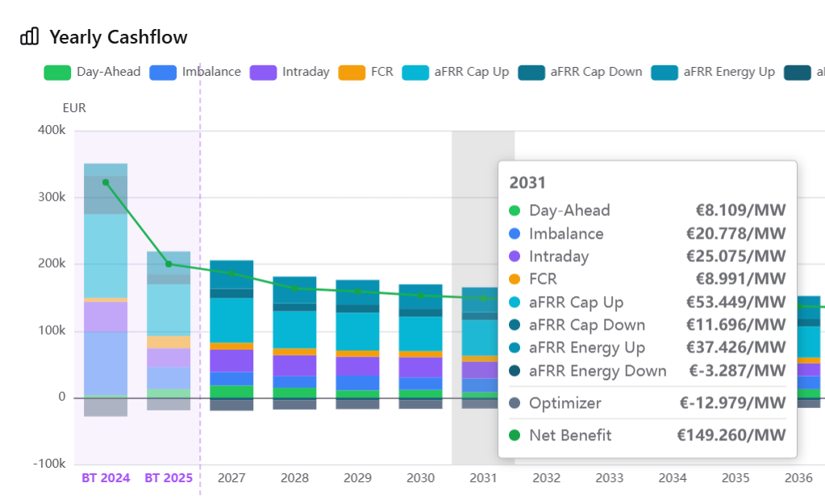Click the 2036 x-axis year label
The height and width of the screenshot is (504, 825).
(x=798, y=478)
